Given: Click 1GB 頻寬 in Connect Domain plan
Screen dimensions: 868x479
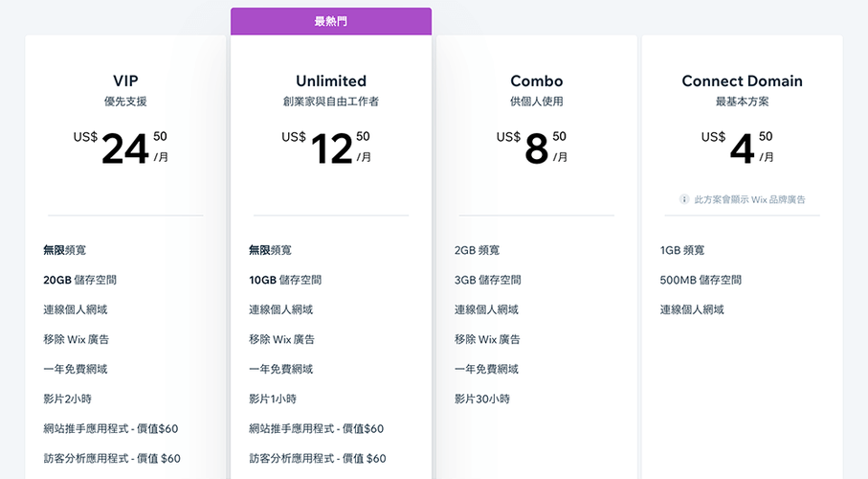Looking at the screenshot, I should [x=682, y=250].
